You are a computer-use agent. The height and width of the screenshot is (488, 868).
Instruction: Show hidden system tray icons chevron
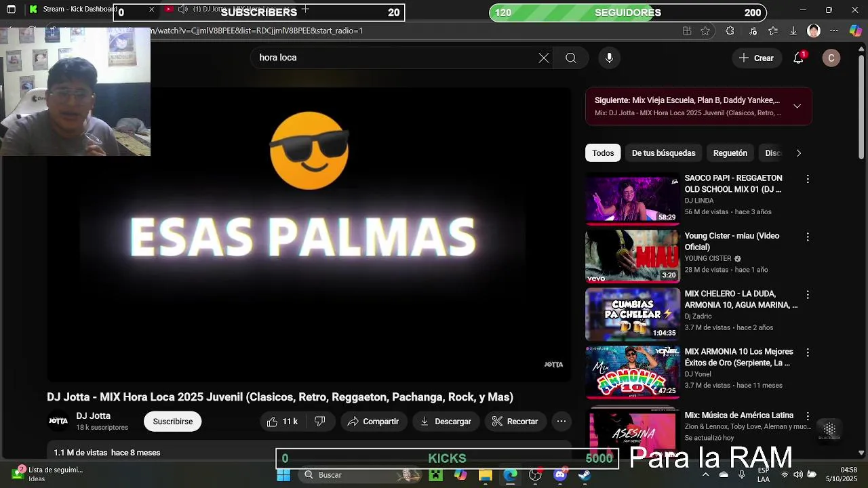pos(705,475)
